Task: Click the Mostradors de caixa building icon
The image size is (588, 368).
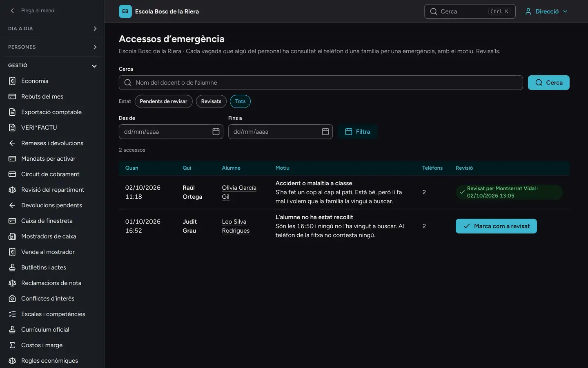Action: (x=12, y=236)
